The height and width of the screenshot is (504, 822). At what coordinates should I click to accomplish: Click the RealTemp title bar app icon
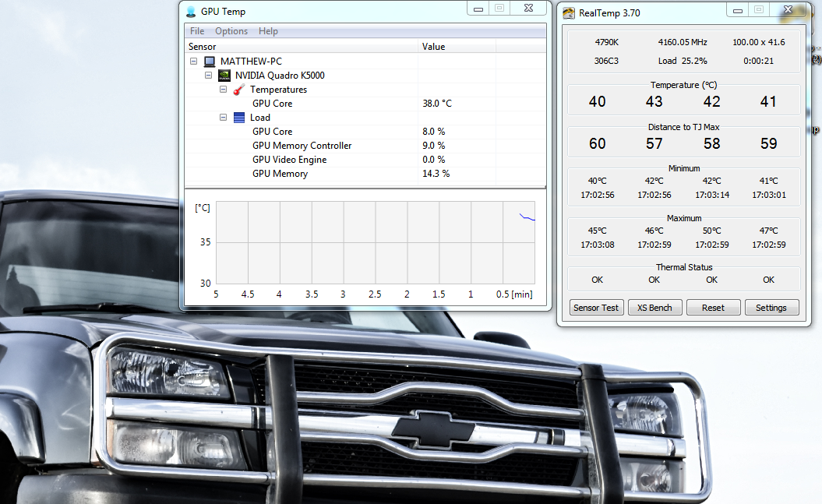[569, 13]
